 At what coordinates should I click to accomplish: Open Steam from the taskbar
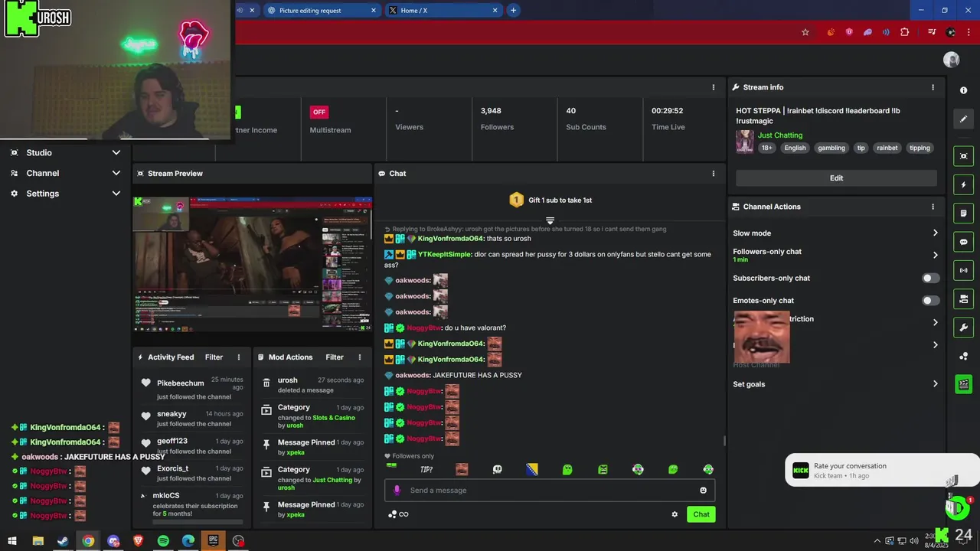pyautogui.click(x=63, y=541)
